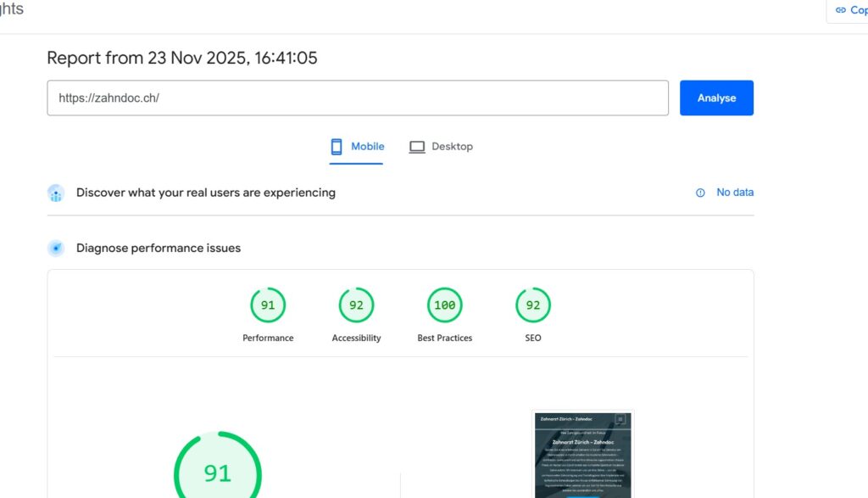Click the Diagnose performance issues section icon
Image resolution: width=868 pixels, height=498 pixels.
pos(56,249)
